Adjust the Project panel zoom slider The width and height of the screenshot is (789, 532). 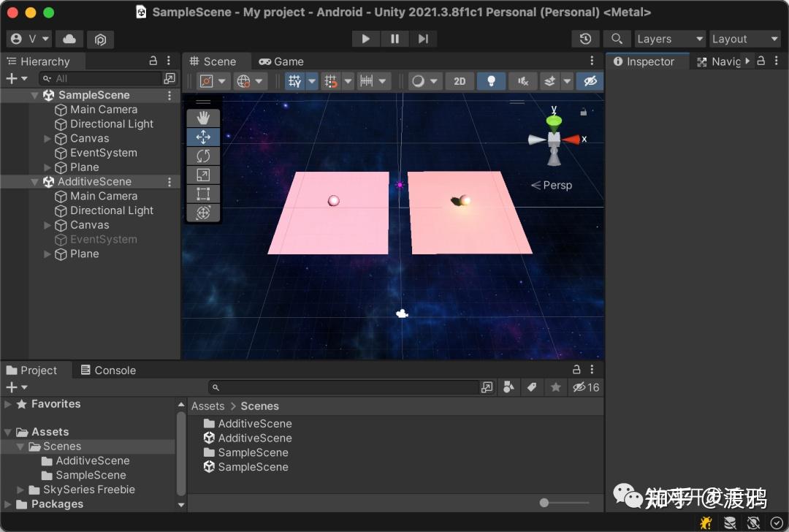point(544,502)
